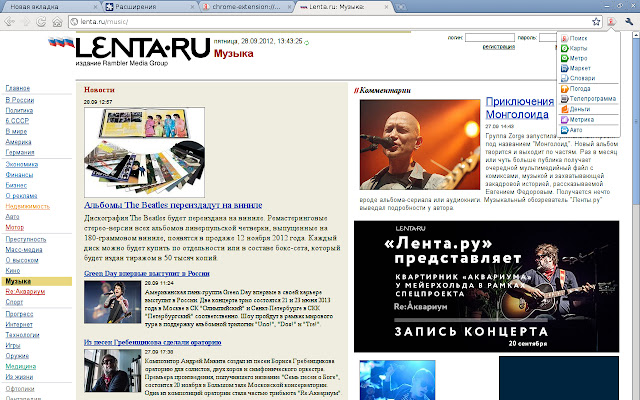Open the Re:Аквариум sidebar link
640x400 pixels.
[25, 291]
